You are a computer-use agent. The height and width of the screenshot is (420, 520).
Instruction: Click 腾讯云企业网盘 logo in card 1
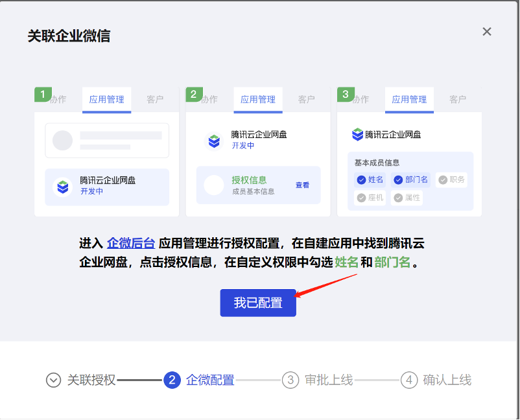click(x=63, y=187)
